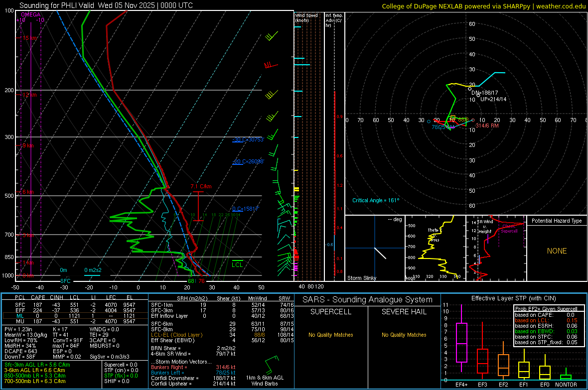Click the red 'Bunkers Right =' label
This screenshot has width=588, height=390.
(x=169, y=368)
